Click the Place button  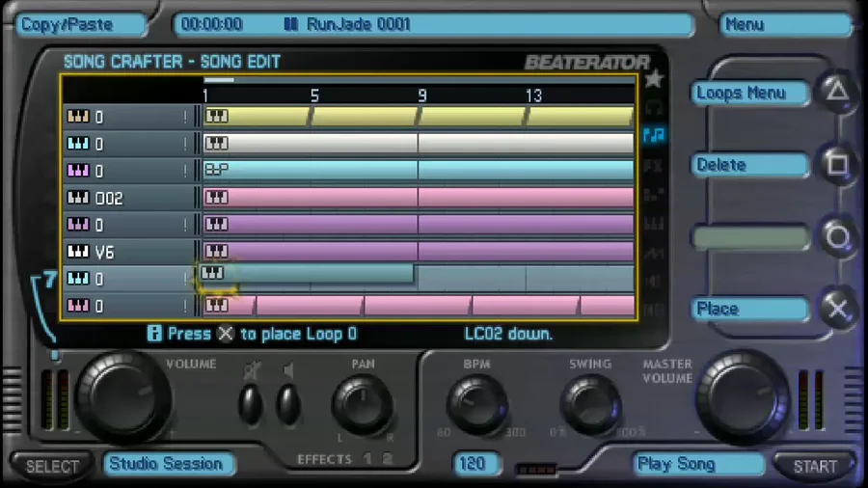click(x=749, y=309)
